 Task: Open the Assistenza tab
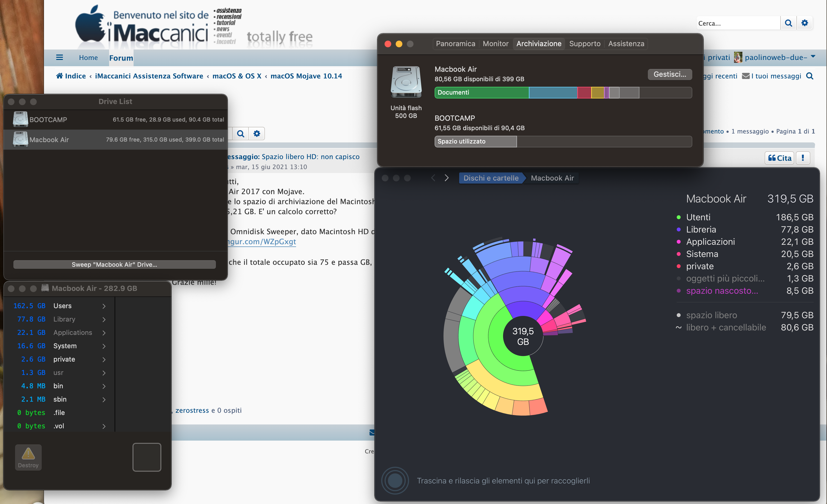coord(626,44)
